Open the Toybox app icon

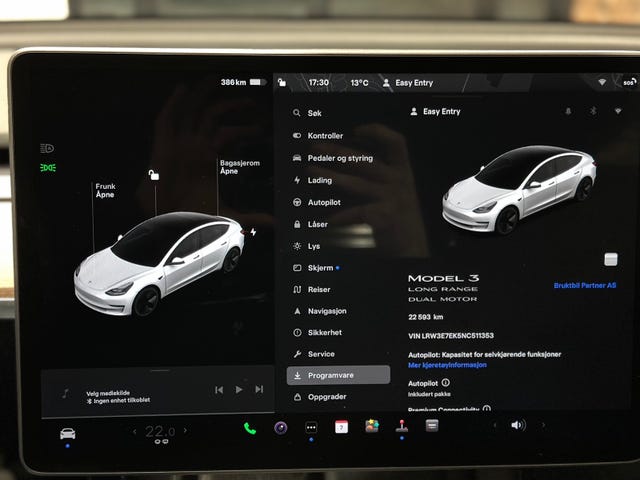(x=372, y=426)
